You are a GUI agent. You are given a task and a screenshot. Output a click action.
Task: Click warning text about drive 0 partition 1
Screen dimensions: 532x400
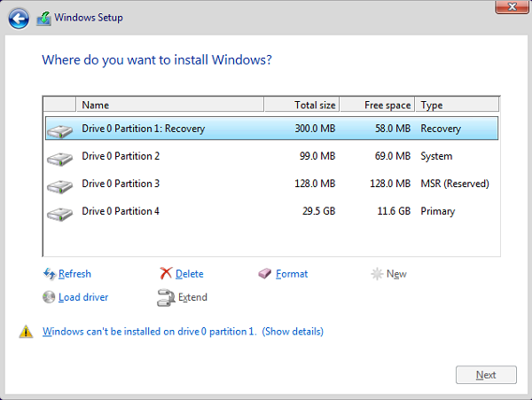tap(149, 332)
